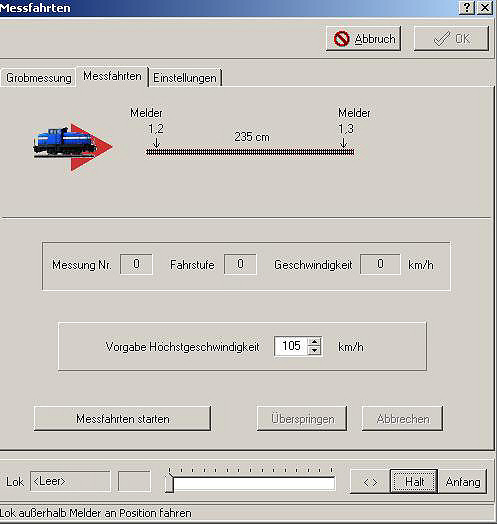The width and height of the screenshot is (497, 524).
Task: Click the Überspringen button
Action: (302, 418)
